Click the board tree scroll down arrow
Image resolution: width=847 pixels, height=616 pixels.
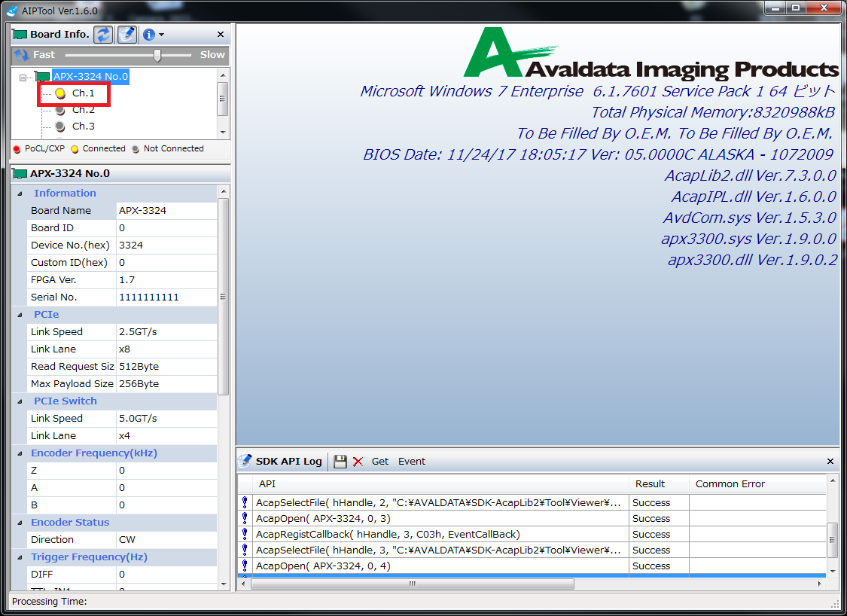tap(223, 133)
